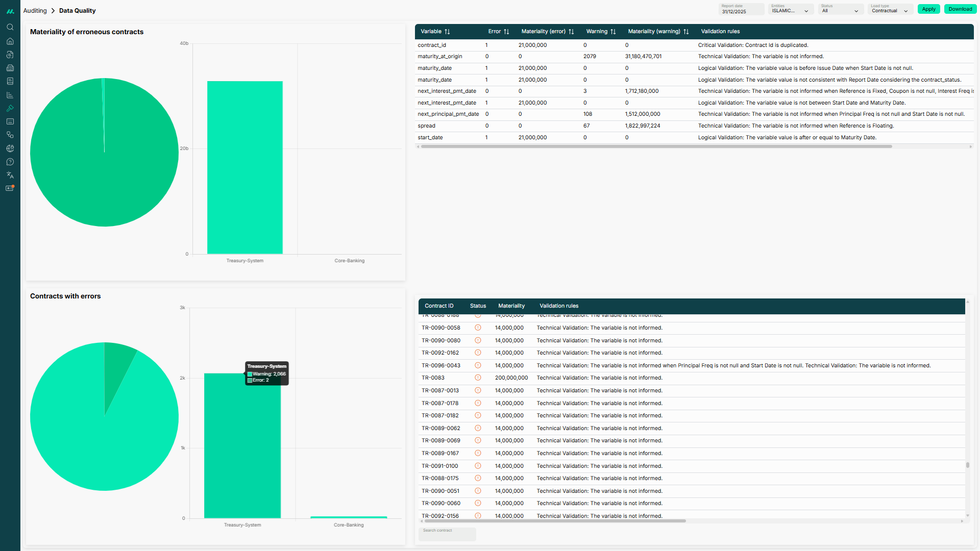
Task: Click the Status column header in contracts table
Action: pos(478,306)
